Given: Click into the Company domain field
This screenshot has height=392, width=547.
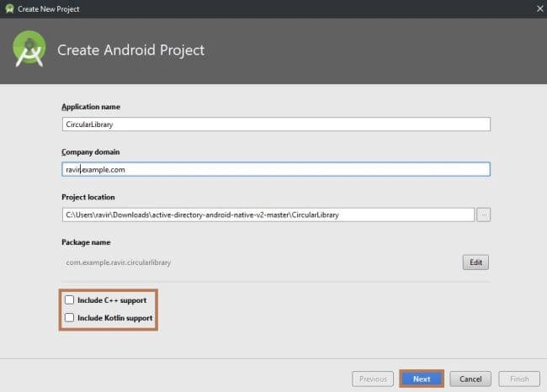Looking at the screenshot, I should coord(276,169).
